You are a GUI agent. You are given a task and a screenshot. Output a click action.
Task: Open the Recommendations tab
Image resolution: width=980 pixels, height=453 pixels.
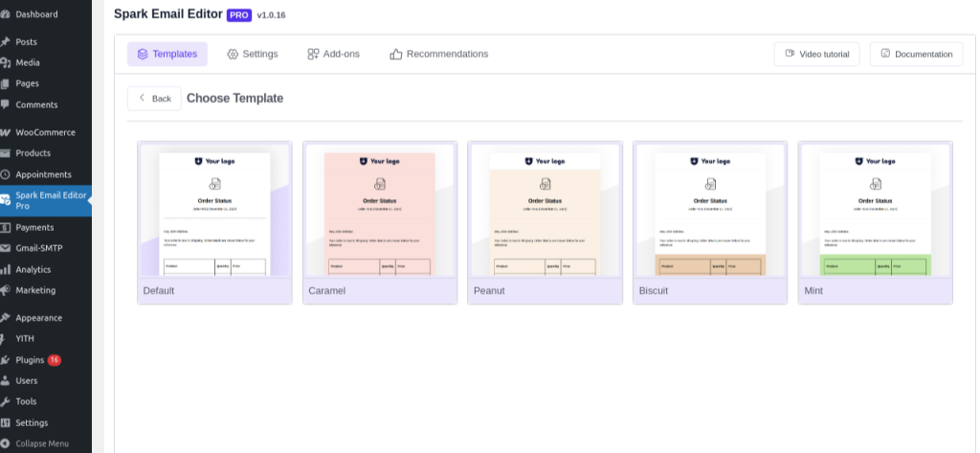438,55
